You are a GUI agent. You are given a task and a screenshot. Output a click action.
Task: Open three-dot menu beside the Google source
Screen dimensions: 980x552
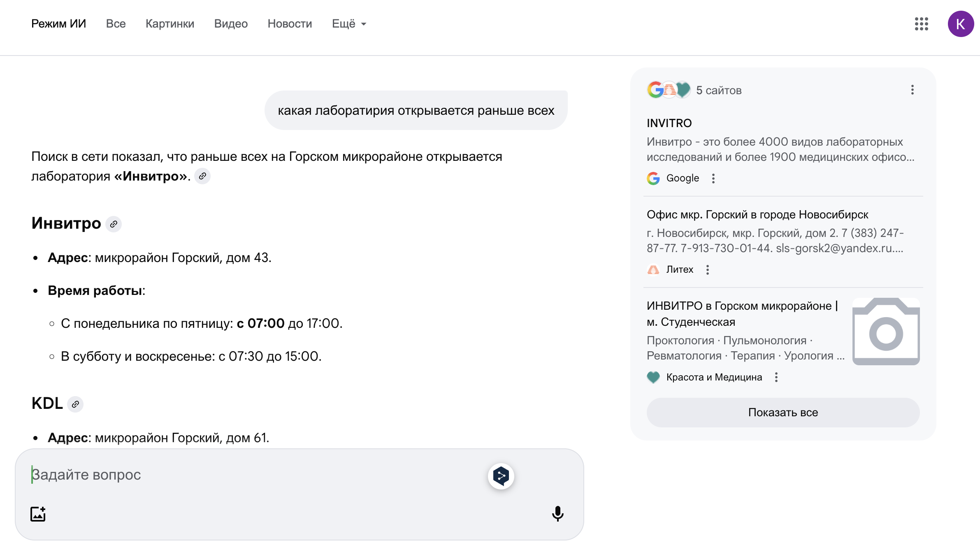pos(713,179)
